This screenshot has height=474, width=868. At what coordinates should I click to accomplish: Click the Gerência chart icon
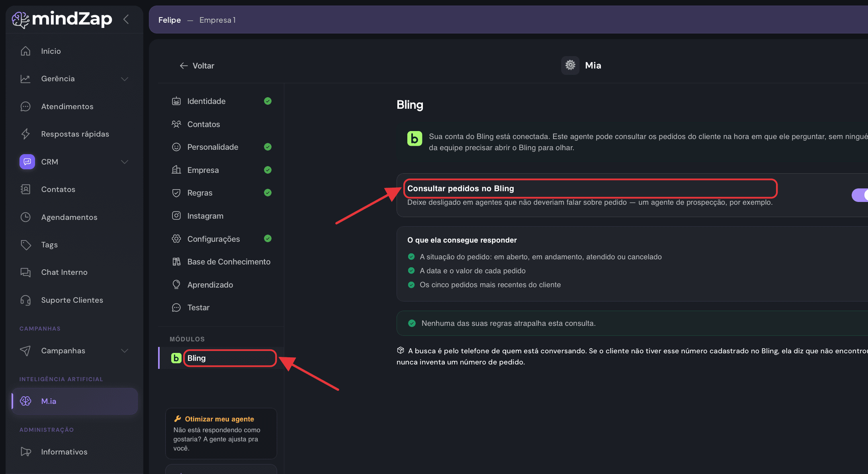pyautogui.click(x=25, y=79)
